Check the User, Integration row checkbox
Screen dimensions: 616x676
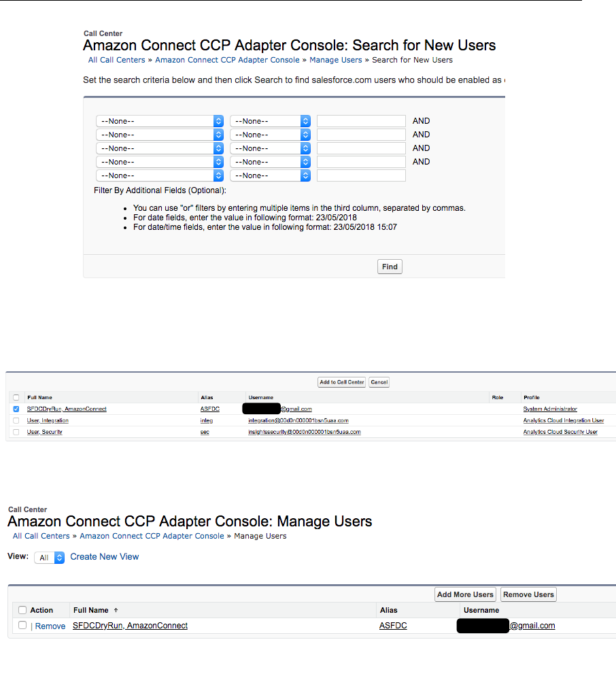coord(16,420)
